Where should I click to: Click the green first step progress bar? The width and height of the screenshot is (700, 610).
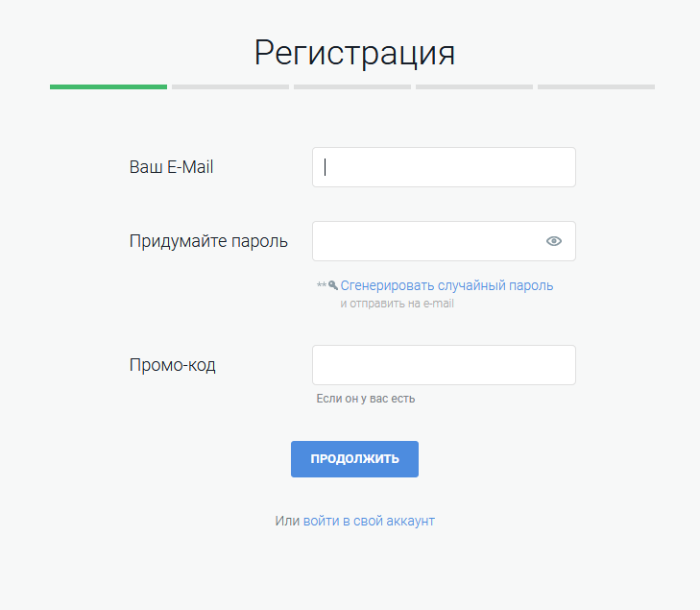tap(109, 87)
